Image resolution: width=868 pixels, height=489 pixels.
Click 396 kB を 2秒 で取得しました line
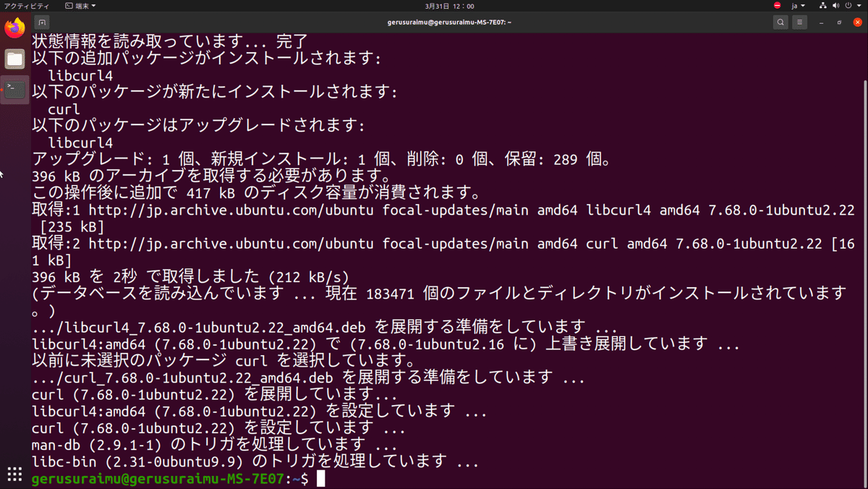point(191,277)
